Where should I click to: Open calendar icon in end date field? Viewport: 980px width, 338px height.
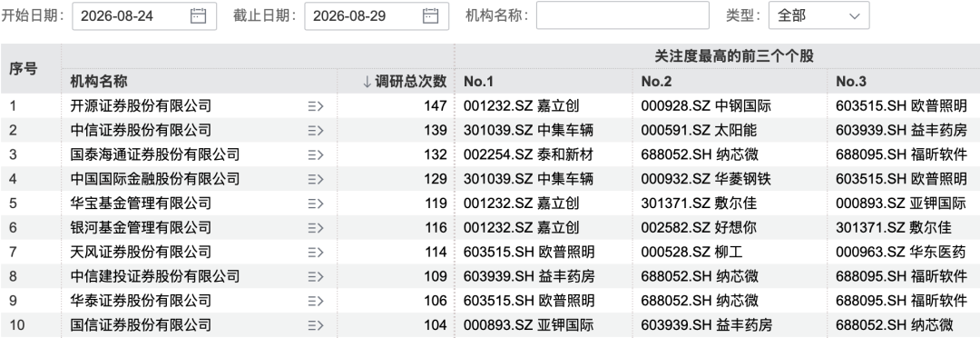click(x=430, y=15)
